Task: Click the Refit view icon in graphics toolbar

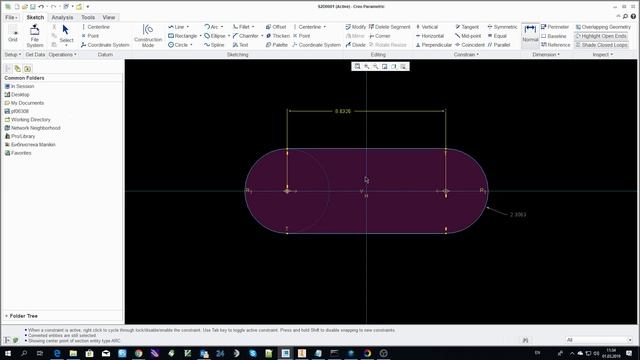Action: (x=358, y=67)
